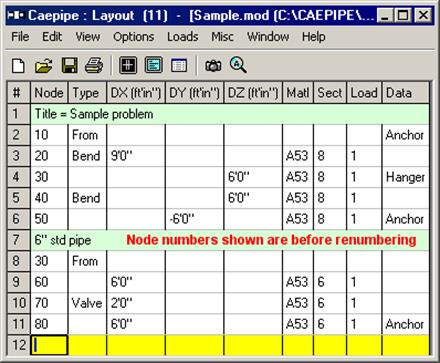Open the File menu

pos(20,37)
